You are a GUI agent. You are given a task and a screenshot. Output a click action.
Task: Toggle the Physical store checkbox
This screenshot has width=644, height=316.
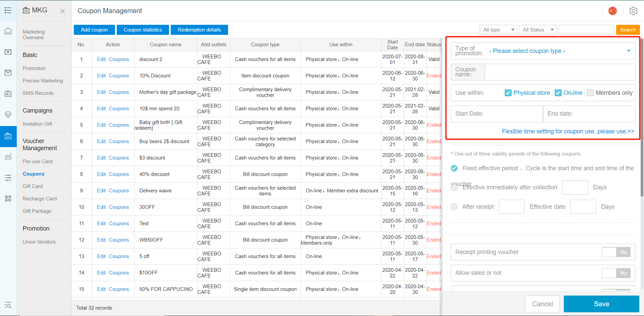(x=508, y=93)
